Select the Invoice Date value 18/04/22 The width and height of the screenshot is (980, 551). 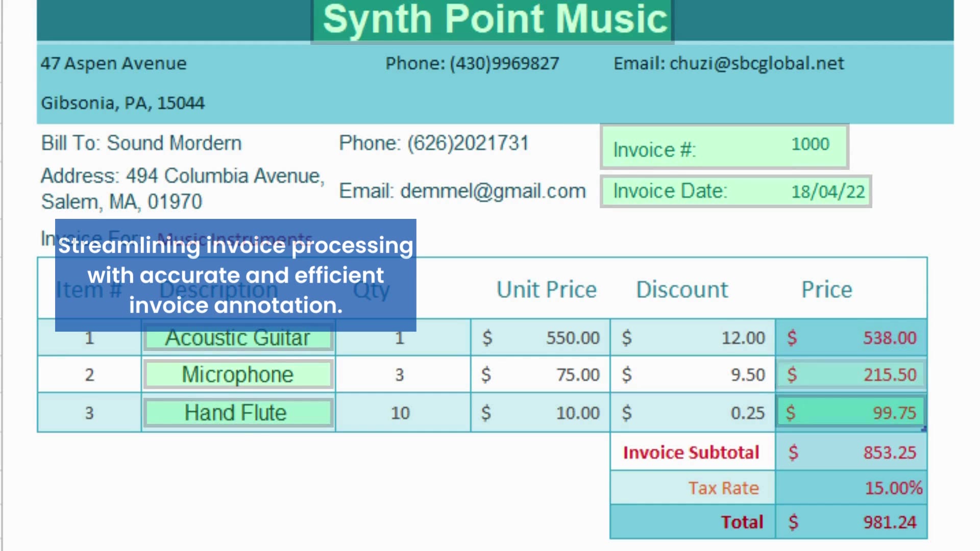pyautogui.click(x=828, y=192)
